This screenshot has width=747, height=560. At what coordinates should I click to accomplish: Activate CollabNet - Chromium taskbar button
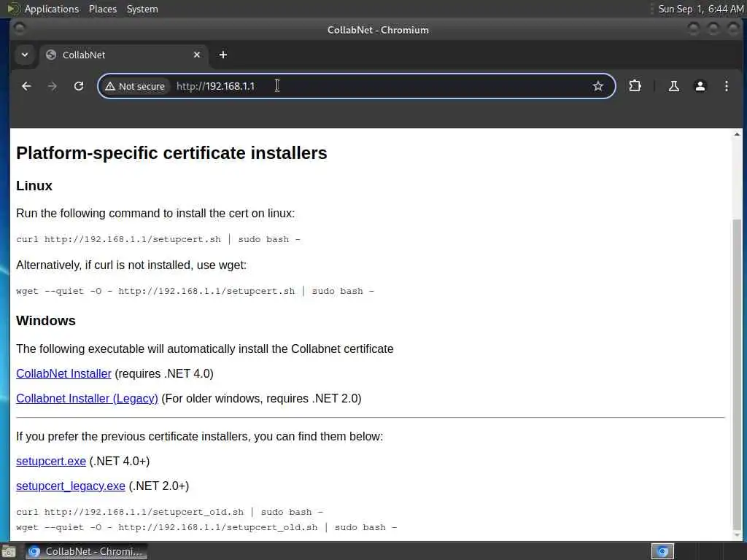coord(86,551)
